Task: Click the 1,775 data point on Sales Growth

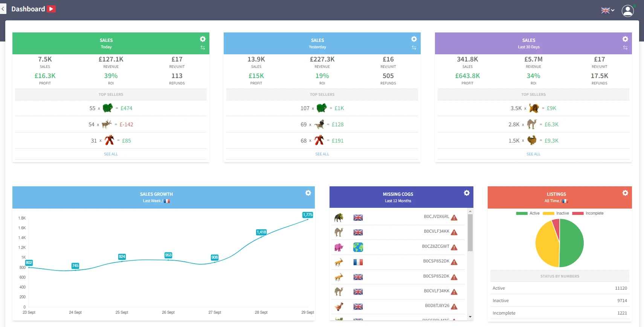Action: click(x=308, y=219)
